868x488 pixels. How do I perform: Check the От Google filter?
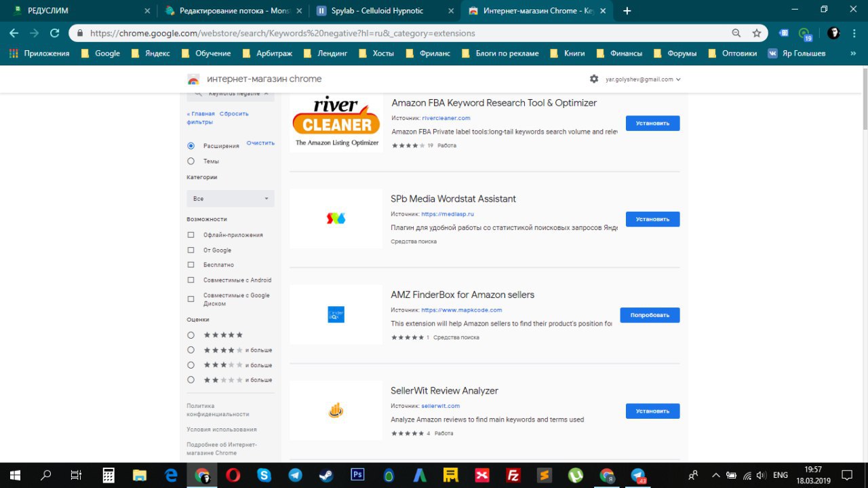click(x=191, y=250)
